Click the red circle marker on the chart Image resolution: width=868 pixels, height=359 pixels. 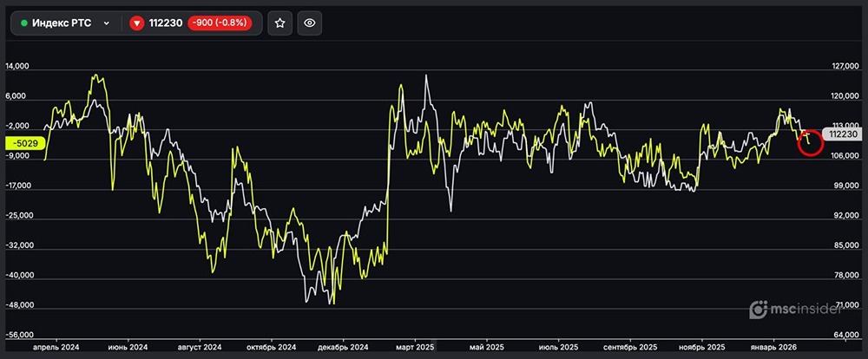click(x=810, y=142)
